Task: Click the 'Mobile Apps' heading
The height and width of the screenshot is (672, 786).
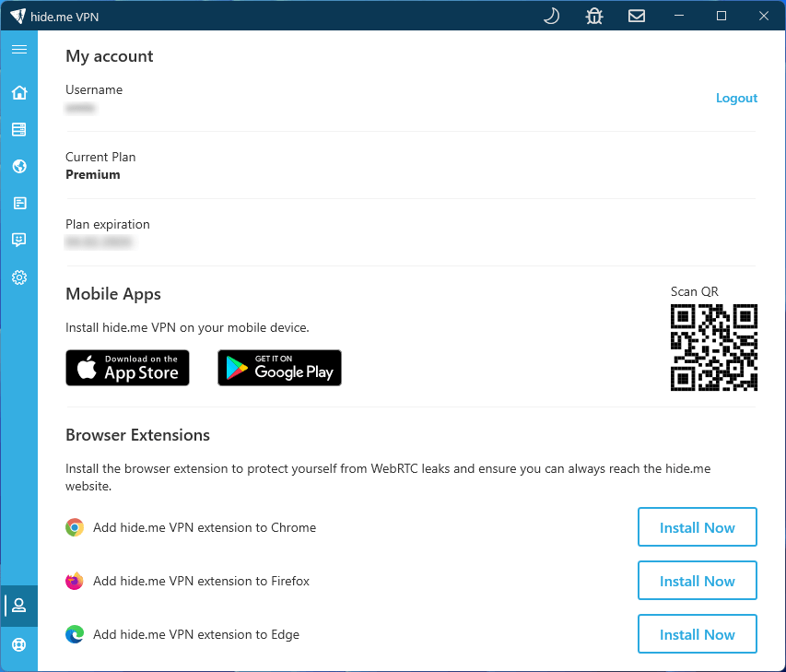Action: (113, 294)
